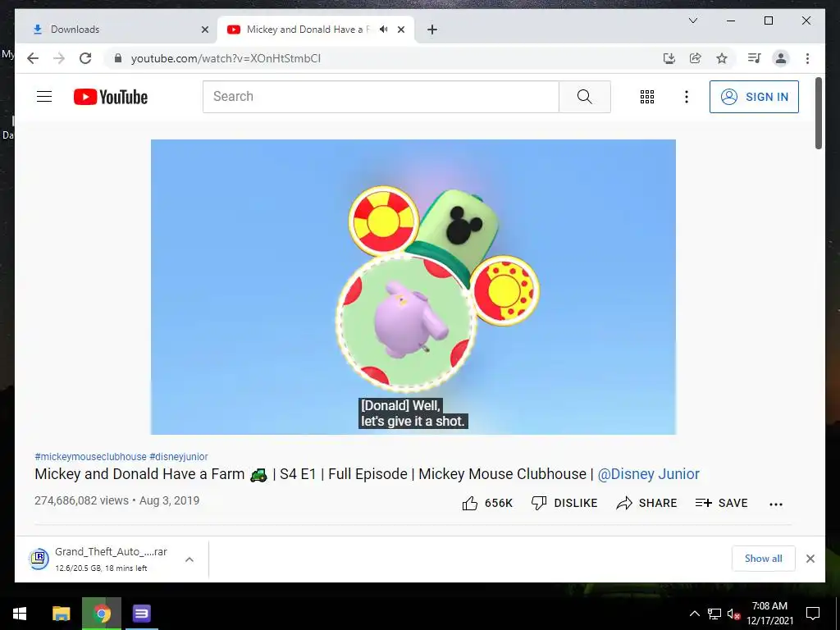Open taskbar clock and date
Image resolution: width=840 pixels, height=630 pixels.
coord(769,614)
